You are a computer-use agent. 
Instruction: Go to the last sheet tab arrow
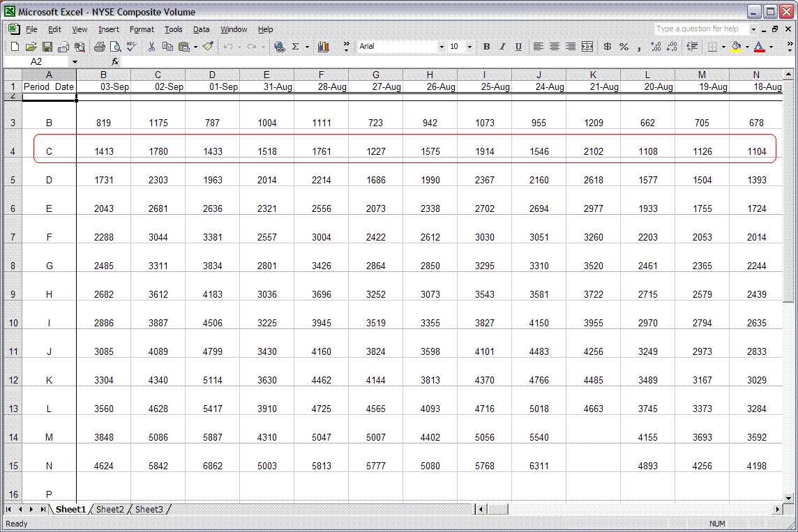coord(43,509)
